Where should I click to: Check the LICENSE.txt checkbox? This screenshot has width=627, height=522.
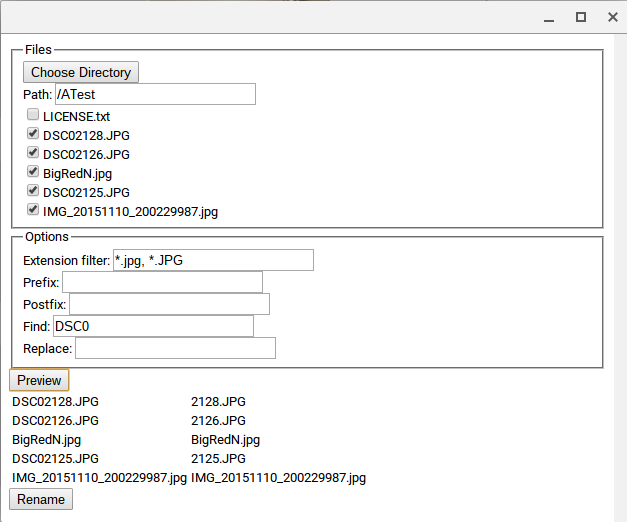(33, 114)
